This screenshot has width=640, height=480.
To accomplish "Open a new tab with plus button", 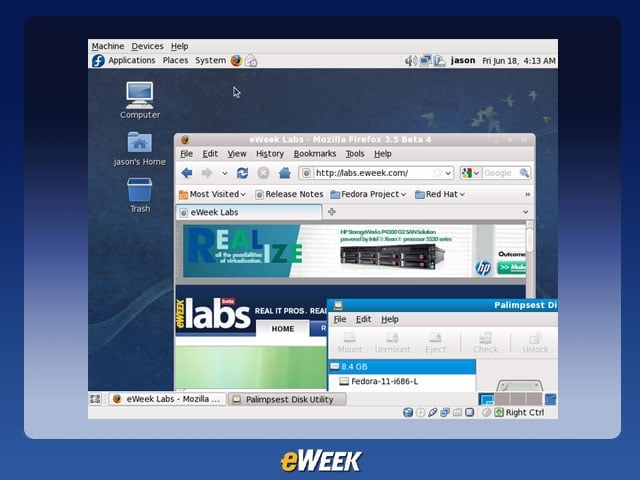I will (x=332, y=212).
